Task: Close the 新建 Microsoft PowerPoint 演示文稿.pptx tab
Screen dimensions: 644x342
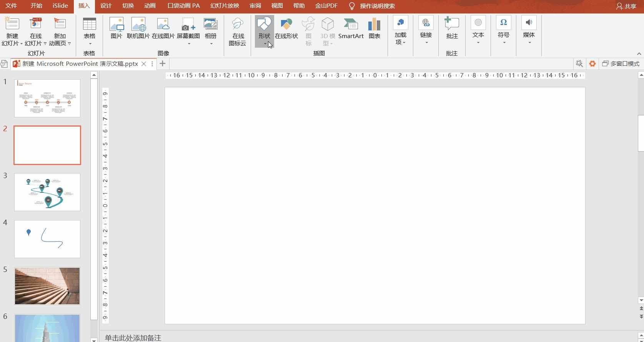Action: [x=144, y=64]
